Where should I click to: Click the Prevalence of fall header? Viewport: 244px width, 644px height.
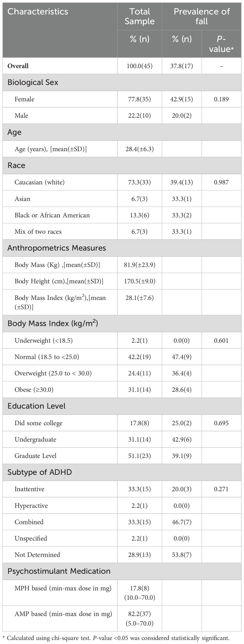[201, 16]
